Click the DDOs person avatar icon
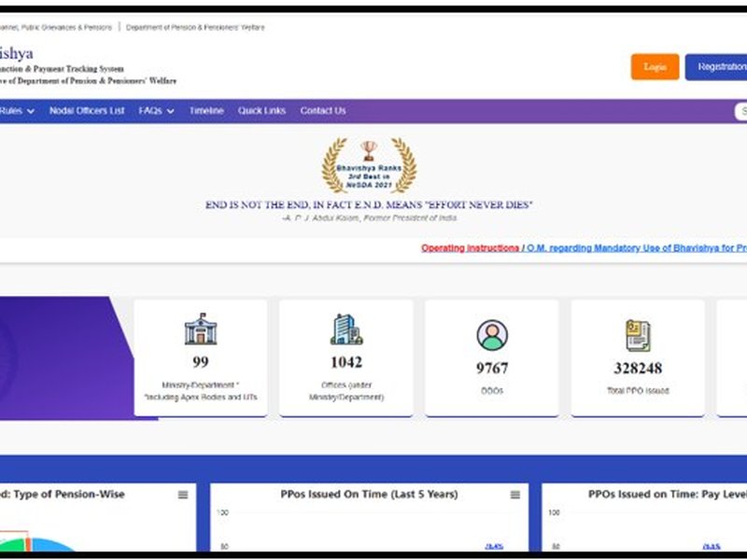 [492, 335]
